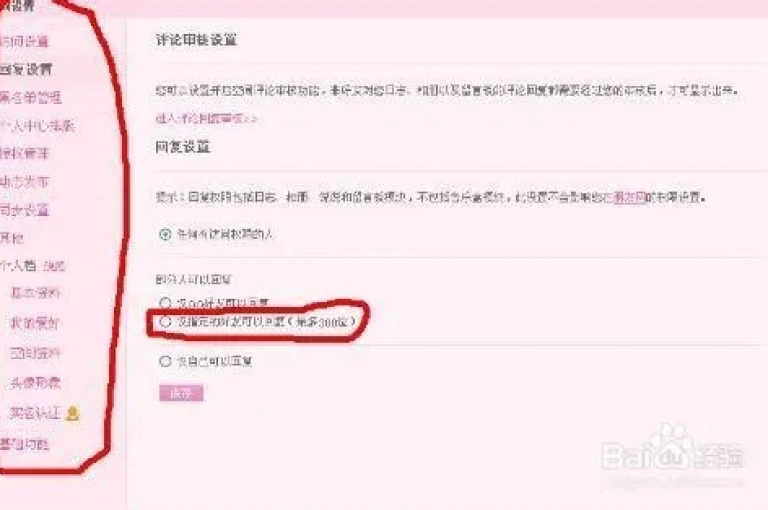Select 仅QQ好友可以回复 radio option
This screenshot has width=768, height=510.
(165, 302)
